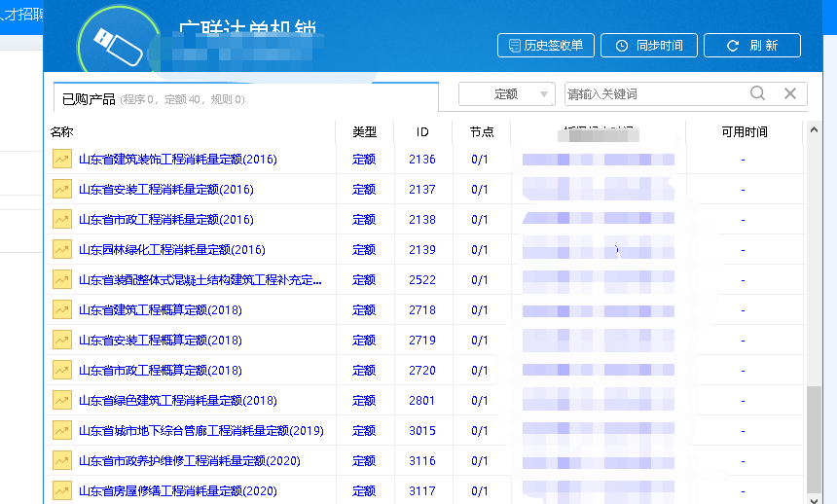Viewport: 837px width, 504px height.
Task: Click the ID column header
Action: tap(422, 132)
